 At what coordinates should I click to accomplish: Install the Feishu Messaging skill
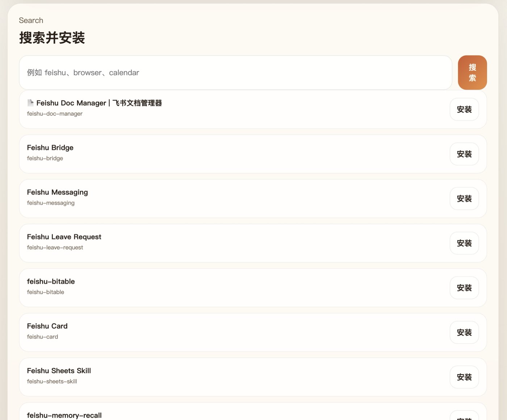[x=464, y=199]
